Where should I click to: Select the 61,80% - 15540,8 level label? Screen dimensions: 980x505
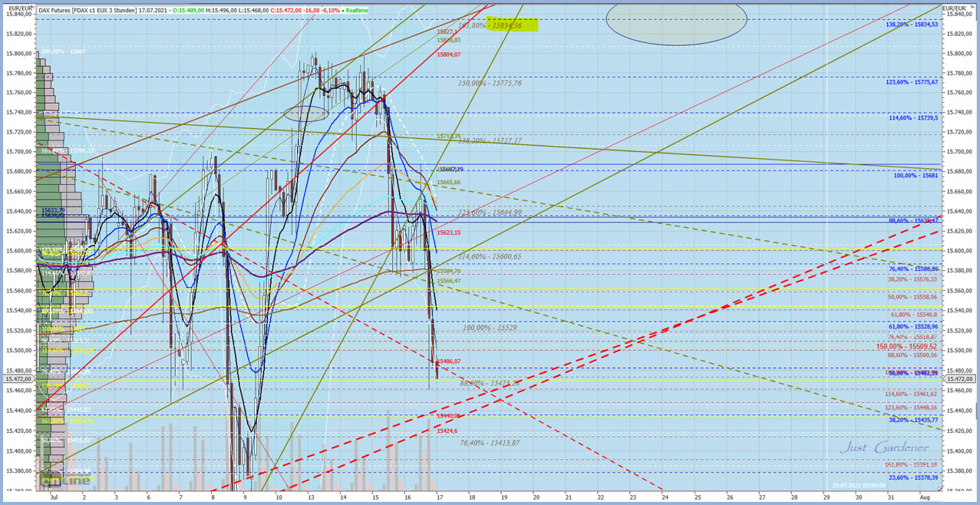(x=915, y=315)
